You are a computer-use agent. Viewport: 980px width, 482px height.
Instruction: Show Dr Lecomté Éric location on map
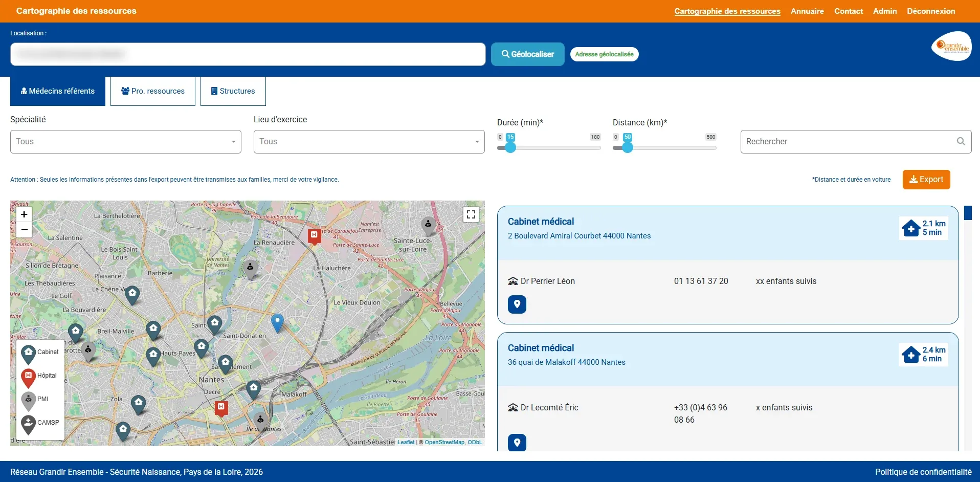coord(517,443)
